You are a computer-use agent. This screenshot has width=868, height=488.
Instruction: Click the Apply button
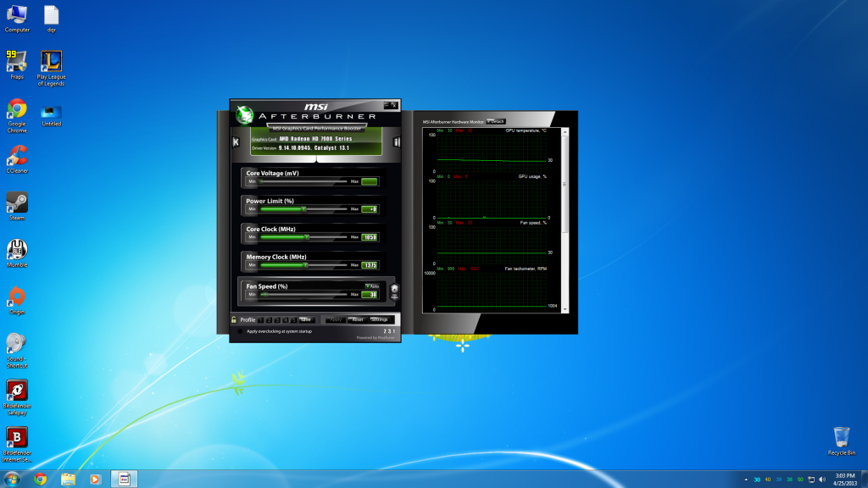click(336, 319)
